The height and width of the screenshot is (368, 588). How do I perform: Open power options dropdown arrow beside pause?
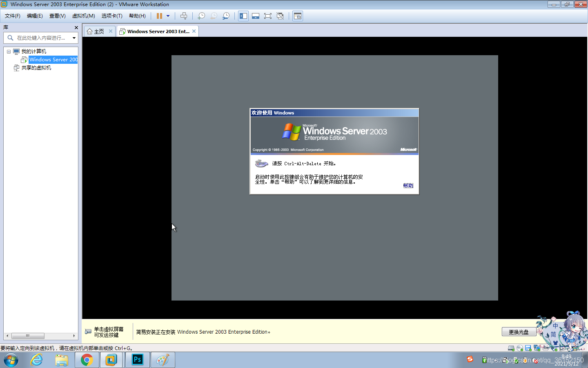(x=168, y=16)
